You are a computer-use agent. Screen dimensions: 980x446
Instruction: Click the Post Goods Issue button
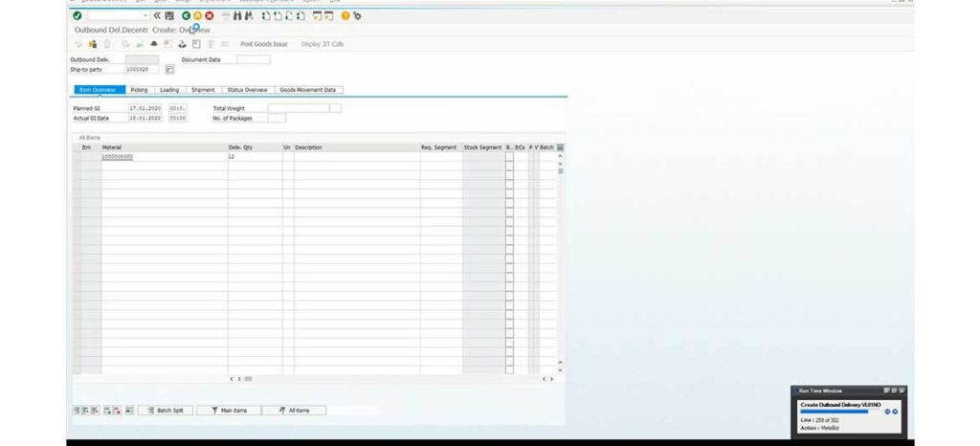[263, 44]
